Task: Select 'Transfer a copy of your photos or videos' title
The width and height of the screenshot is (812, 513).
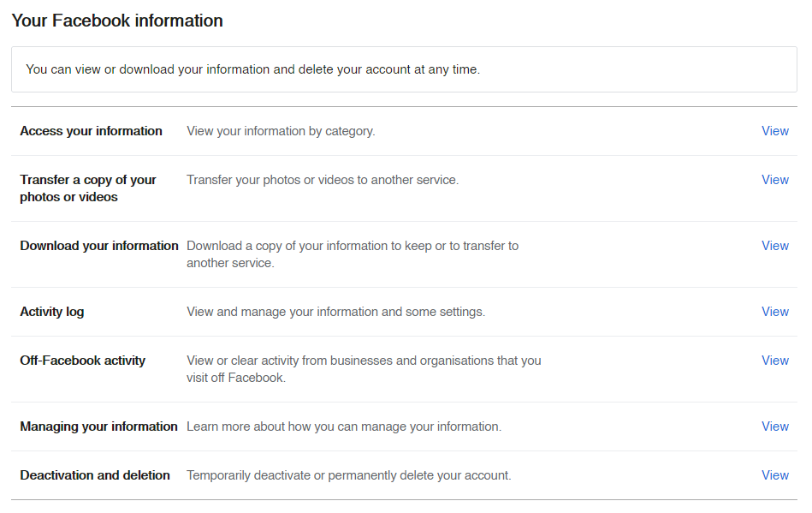Action: tap(88, 188)
